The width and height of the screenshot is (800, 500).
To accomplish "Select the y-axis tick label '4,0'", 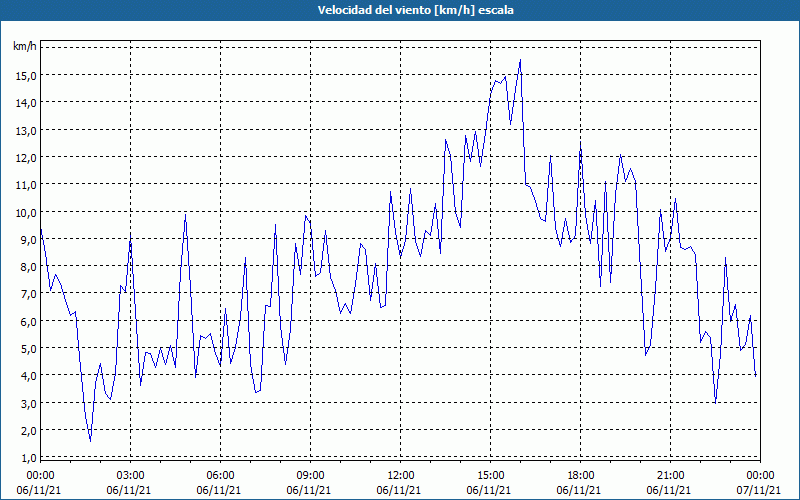I will (28, 376).
